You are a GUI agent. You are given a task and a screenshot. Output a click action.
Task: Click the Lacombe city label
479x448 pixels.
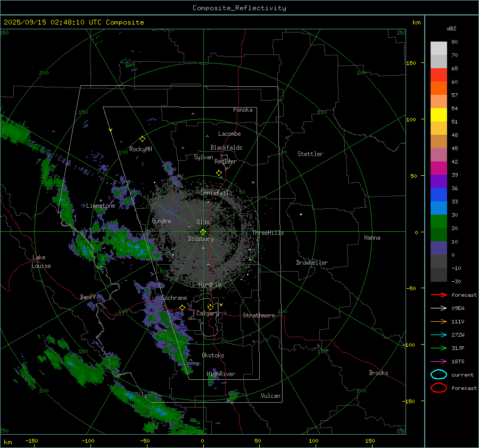[x=229, y=134]
